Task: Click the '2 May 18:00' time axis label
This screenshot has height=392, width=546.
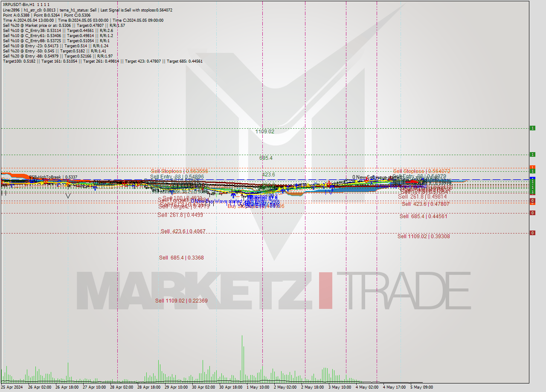Action: pos(312,387)
